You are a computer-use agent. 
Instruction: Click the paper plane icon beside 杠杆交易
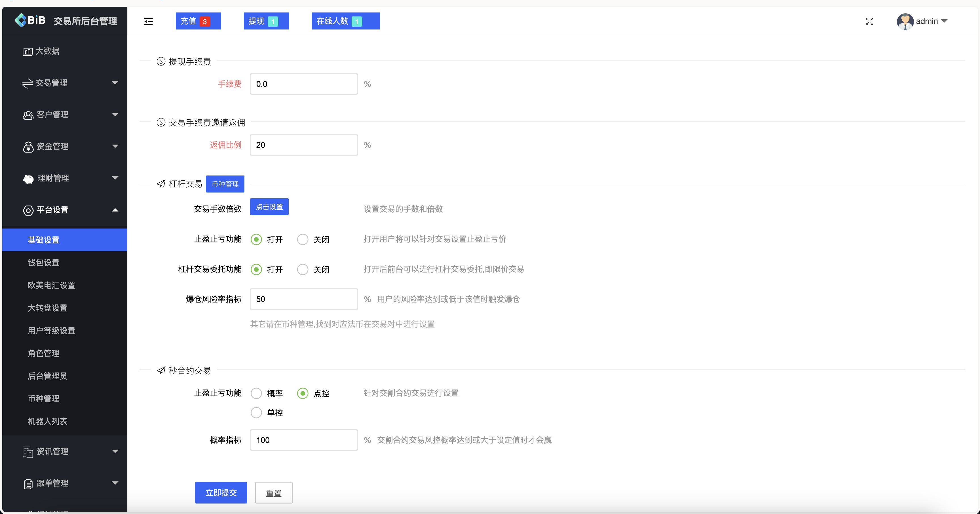click(x=161, y=184)
